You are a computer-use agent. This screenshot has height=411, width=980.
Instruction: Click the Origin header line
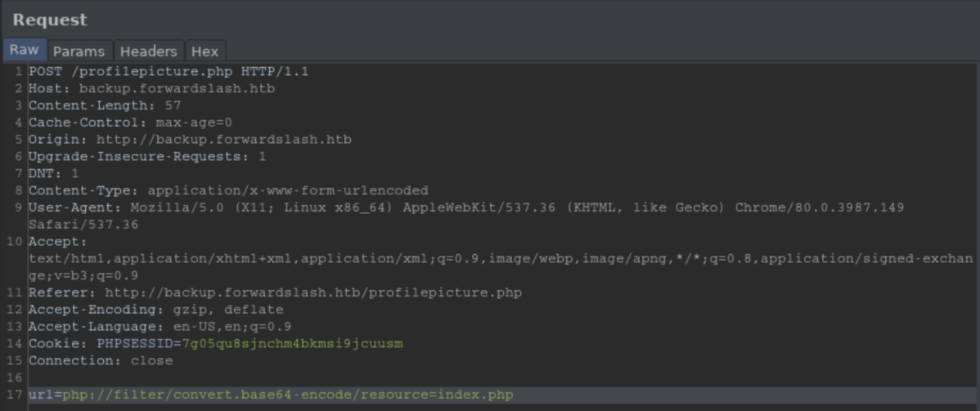coord(190,140)
